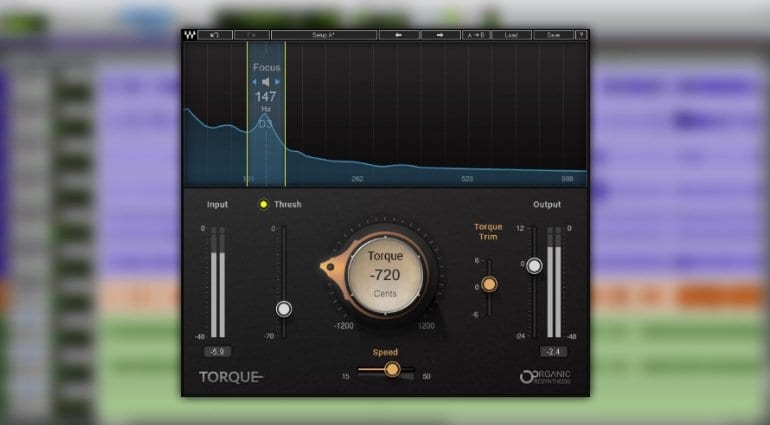Click the Thresh slider handle
Image resolution: width=770 pixels, height=425 pixels.
[284, 309]
